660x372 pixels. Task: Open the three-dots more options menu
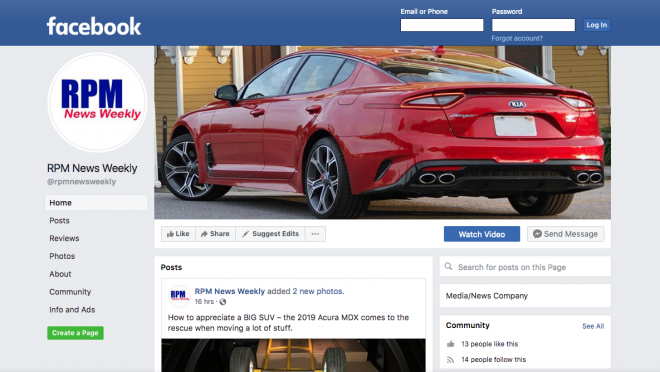(315, 234)
